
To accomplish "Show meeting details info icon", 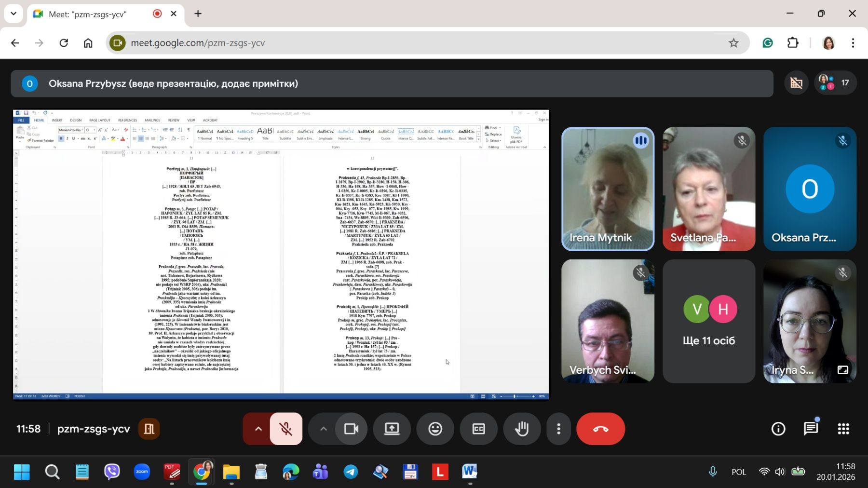I will pyautogui.click(x=778, y=429).
